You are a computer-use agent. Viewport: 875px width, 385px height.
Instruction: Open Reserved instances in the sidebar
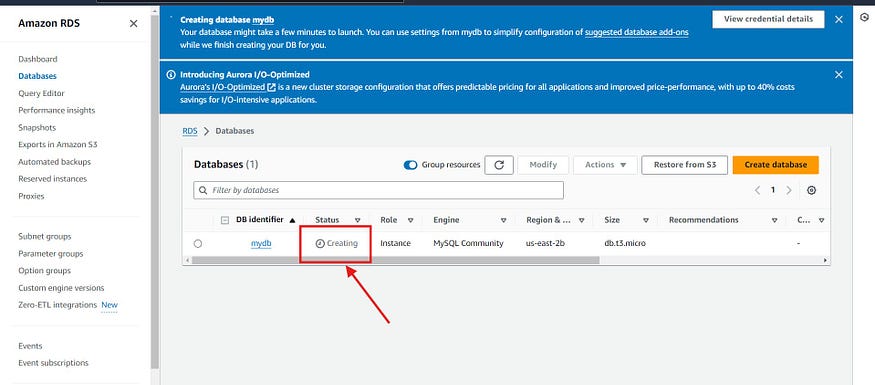52,179
